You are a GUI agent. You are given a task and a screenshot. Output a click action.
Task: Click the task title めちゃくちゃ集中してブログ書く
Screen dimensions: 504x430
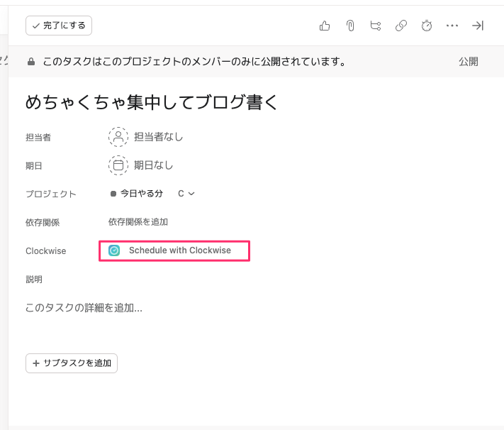[152, 102]
